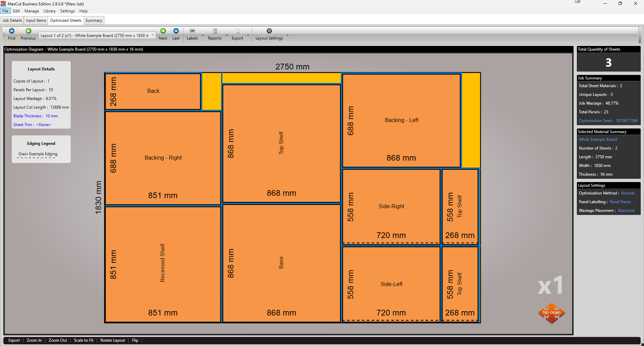Expand the Layout Settings dropdown arrow
The image size is (644, 346).
(x=287, y=35)
